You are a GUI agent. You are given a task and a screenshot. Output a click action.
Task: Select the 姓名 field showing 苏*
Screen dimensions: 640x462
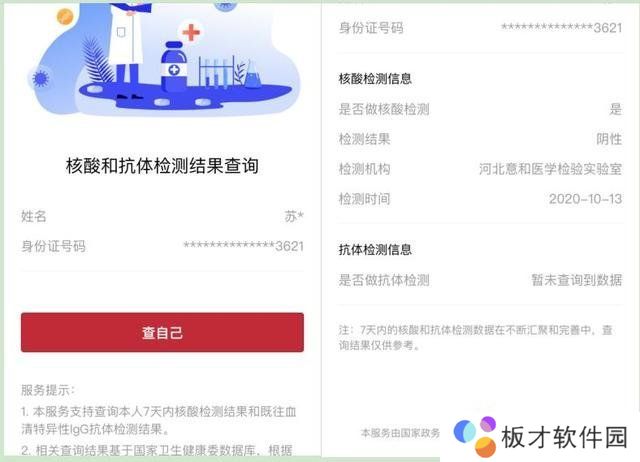(x=162, y=216)
